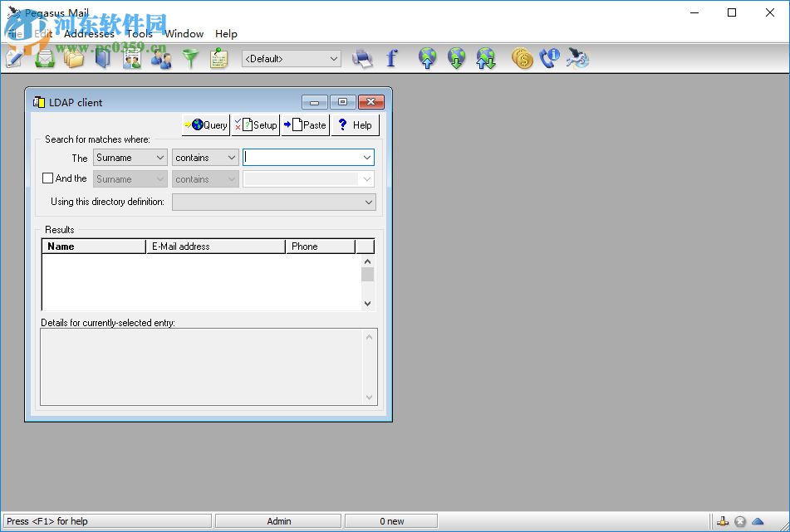Click the LDAP client Help button
Viewport: 790px width, 532px height.
point(356,124)
